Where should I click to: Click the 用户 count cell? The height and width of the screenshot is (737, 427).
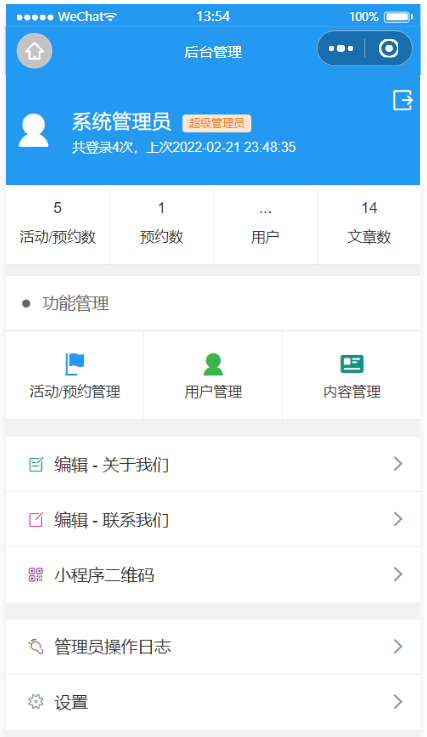point(265,224)
